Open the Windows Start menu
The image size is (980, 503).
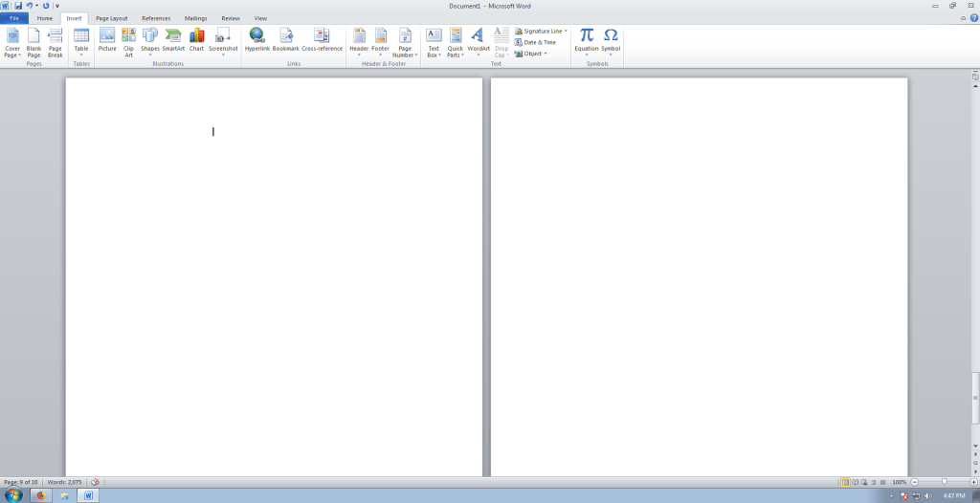(13, 495)
